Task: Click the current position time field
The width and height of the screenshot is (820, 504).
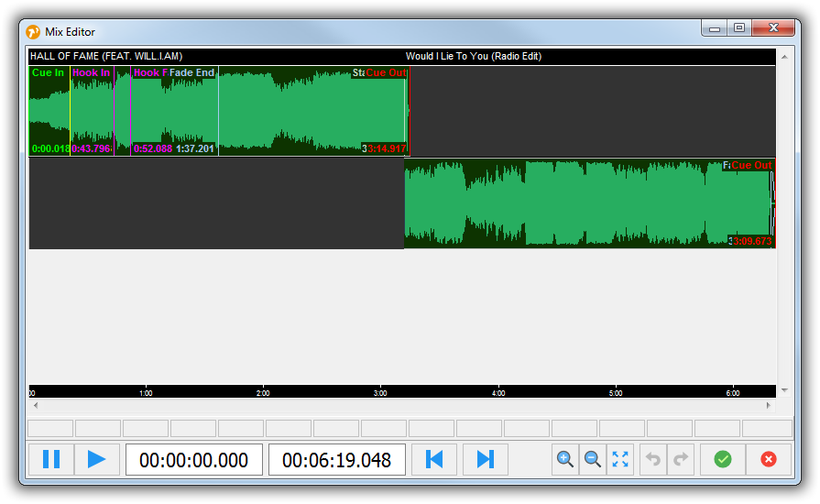Action: [x=194, y=460]
